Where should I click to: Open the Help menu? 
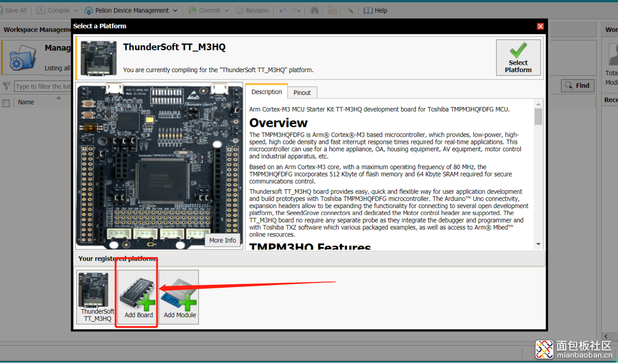(x=375, y=10)
